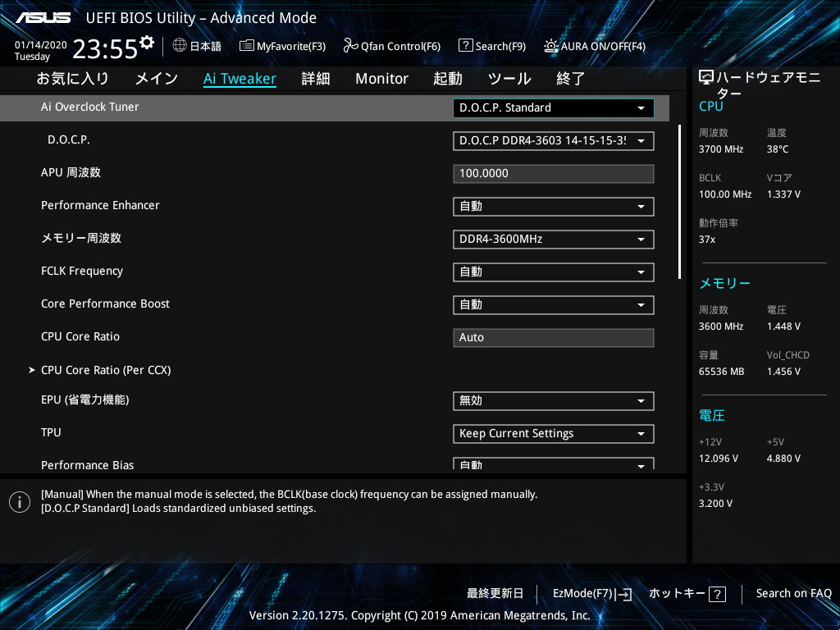Click the settings list scrollbar

679,202
